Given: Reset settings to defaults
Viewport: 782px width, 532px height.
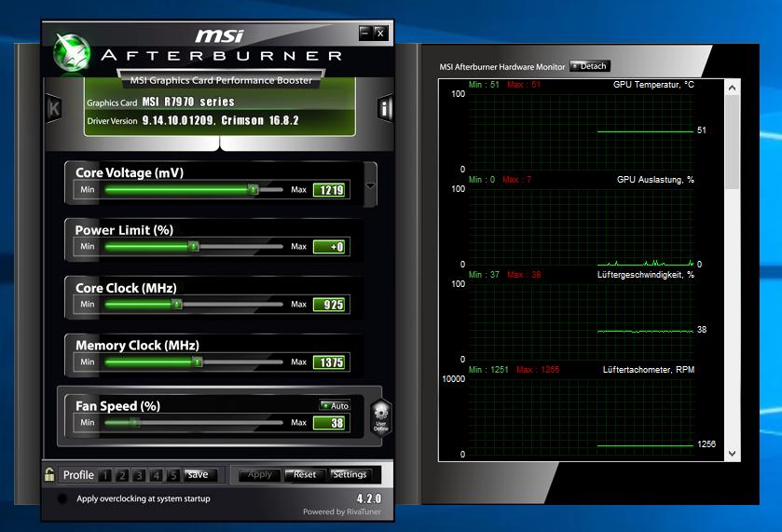Looking at the screenshot, I should (x=304, y=474).
